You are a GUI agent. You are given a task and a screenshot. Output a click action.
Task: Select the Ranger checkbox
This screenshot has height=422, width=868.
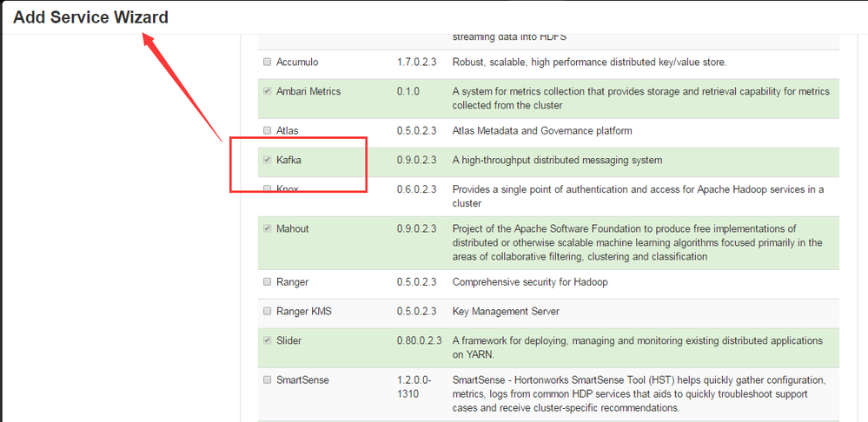(x=268, y=281)
